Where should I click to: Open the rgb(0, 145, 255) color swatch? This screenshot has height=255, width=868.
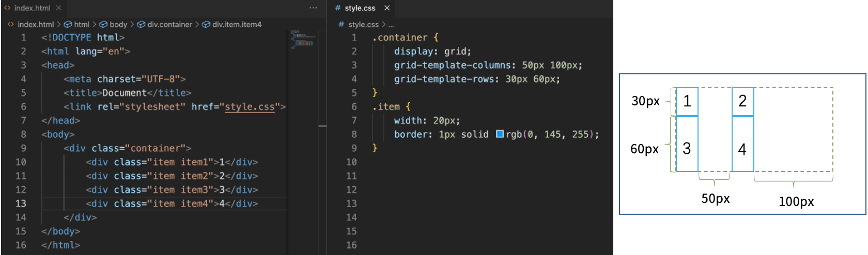(x=500, y=134)
